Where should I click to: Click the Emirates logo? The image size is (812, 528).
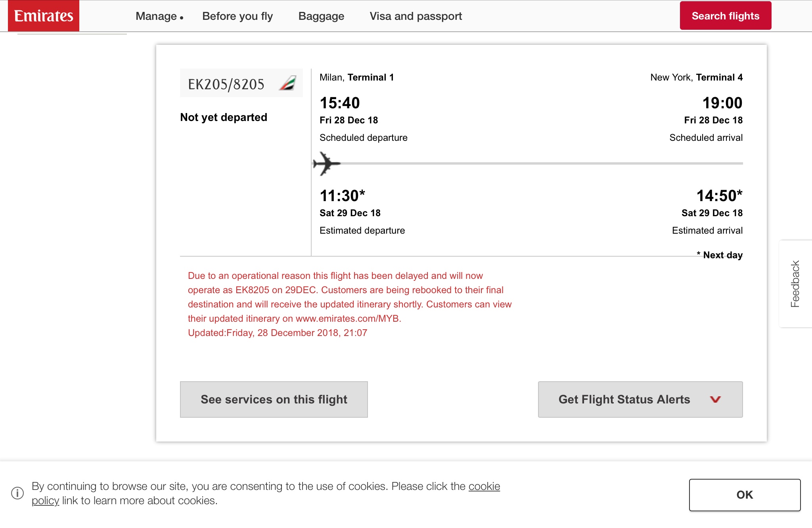coord(44,16)
